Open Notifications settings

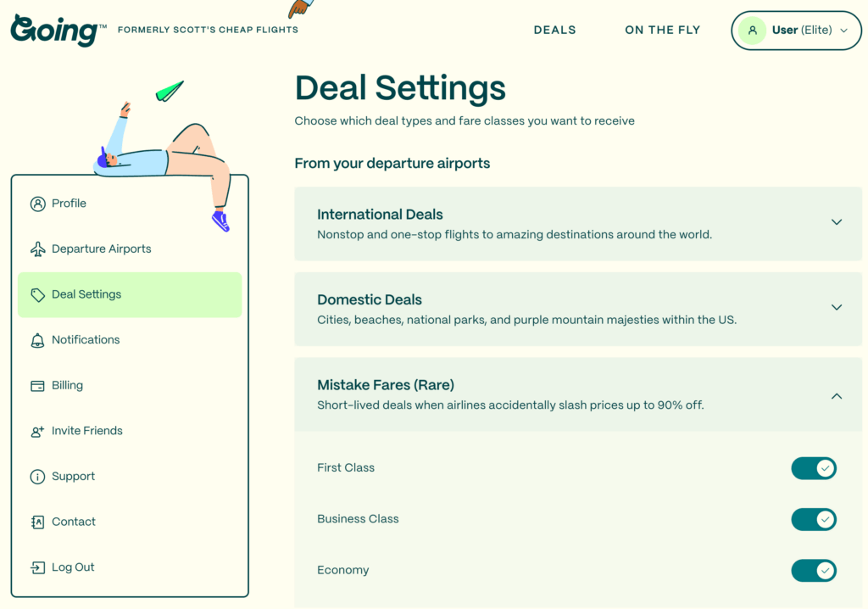pyautogui.click(x=130, y=340)
